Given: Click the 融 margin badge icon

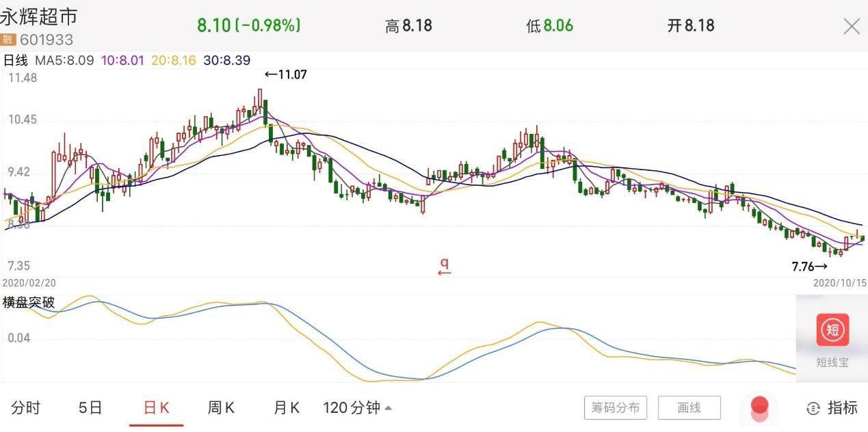Looking at the screenshot, I should coord(8,40).
